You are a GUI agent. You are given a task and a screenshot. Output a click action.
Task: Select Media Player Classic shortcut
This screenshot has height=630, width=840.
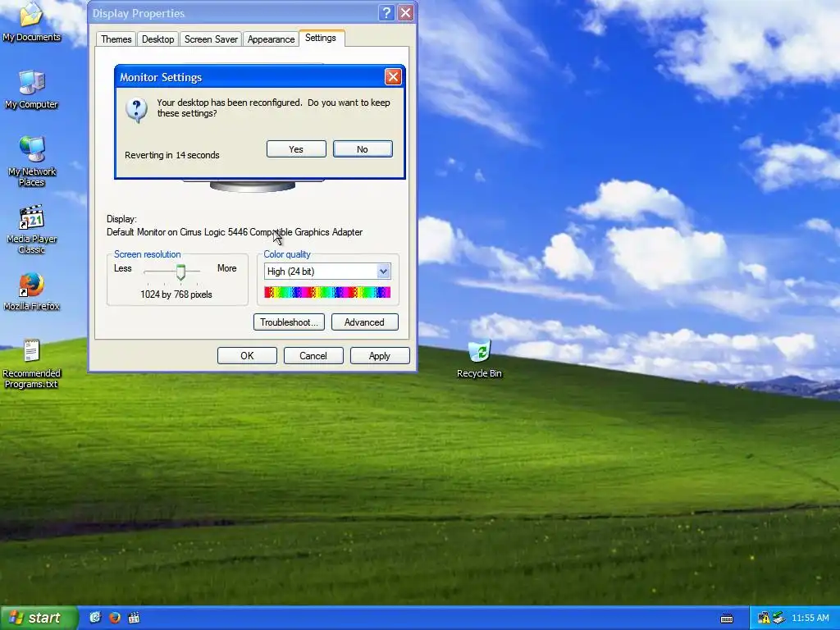pos(31,229)
